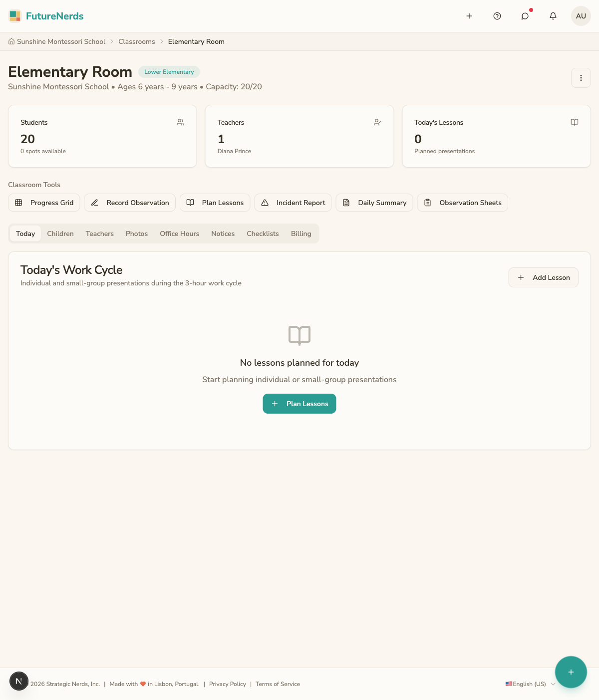Screen dimensions: 599x700
Task: Click the large open book empty-state icon
Action: pos(299,335)
